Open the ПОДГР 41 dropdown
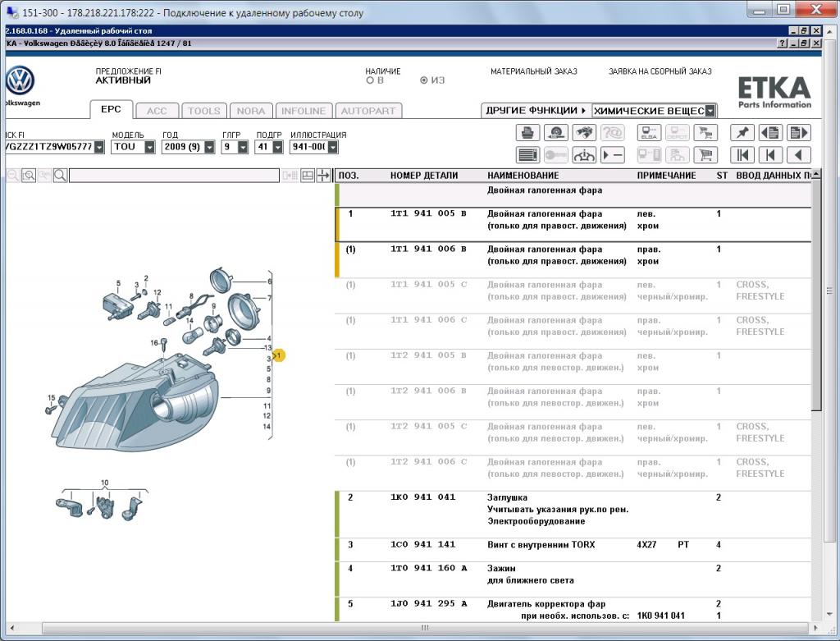 (277, 147)
